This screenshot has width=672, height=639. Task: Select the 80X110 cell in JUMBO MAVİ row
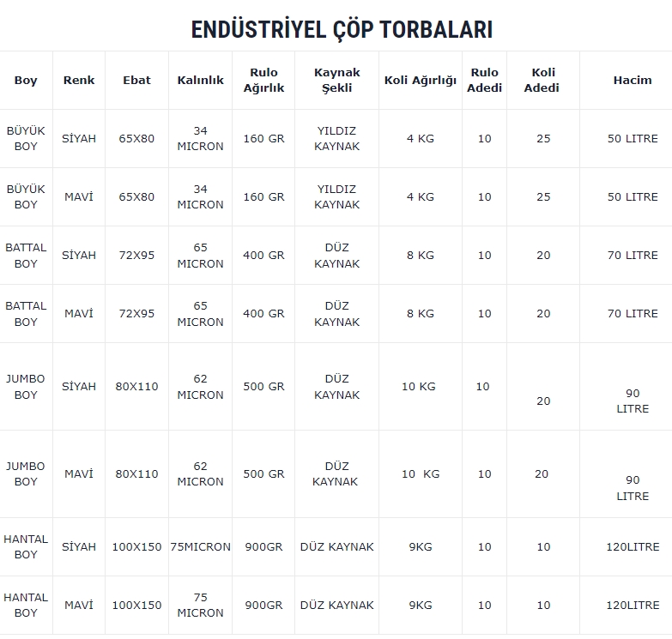[x=136, y=474]
